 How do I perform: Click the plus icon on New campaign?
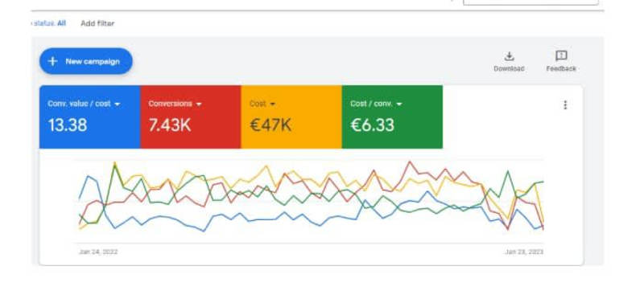point(52,62)
